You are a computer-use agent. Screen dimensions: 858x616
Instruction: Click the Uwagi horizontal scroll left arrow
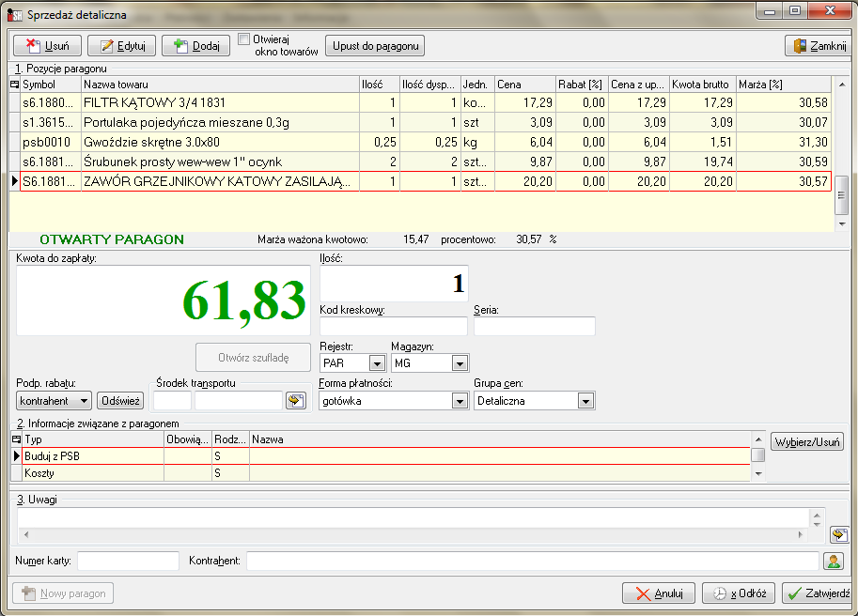pyautogui.click(x=26, y=534)
